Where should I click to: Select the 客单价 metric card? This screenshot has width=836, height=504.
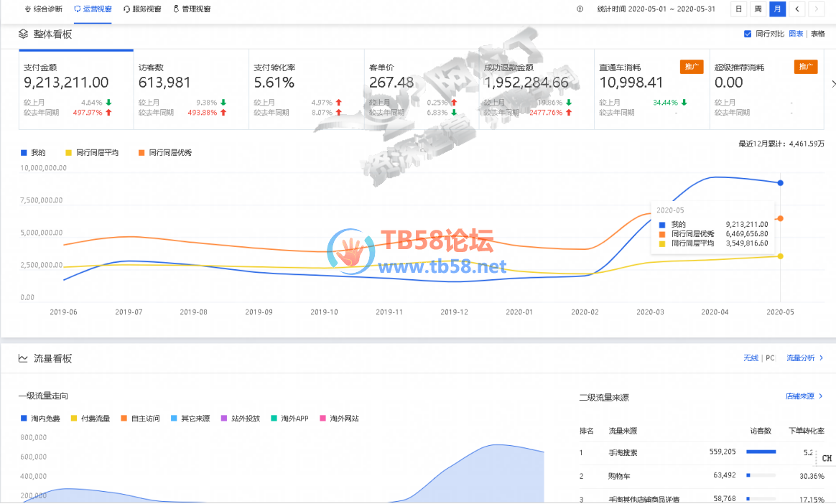coord(422,89)
